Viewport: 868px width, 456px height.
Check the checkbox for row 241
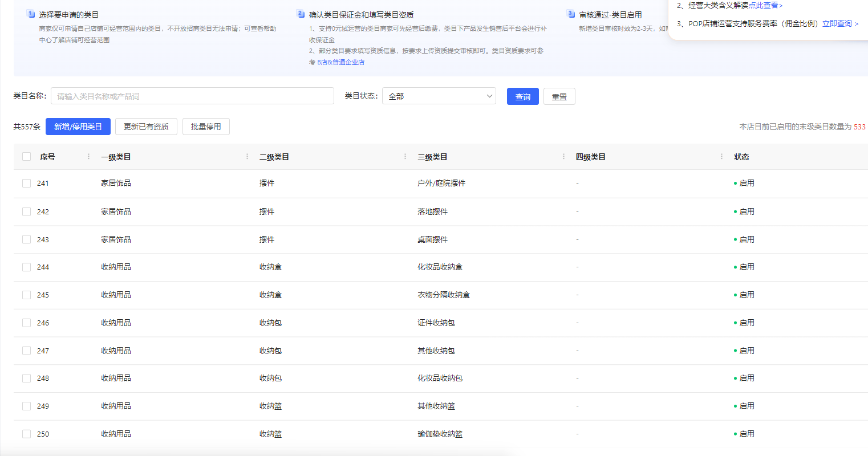[x=26, y=183]
